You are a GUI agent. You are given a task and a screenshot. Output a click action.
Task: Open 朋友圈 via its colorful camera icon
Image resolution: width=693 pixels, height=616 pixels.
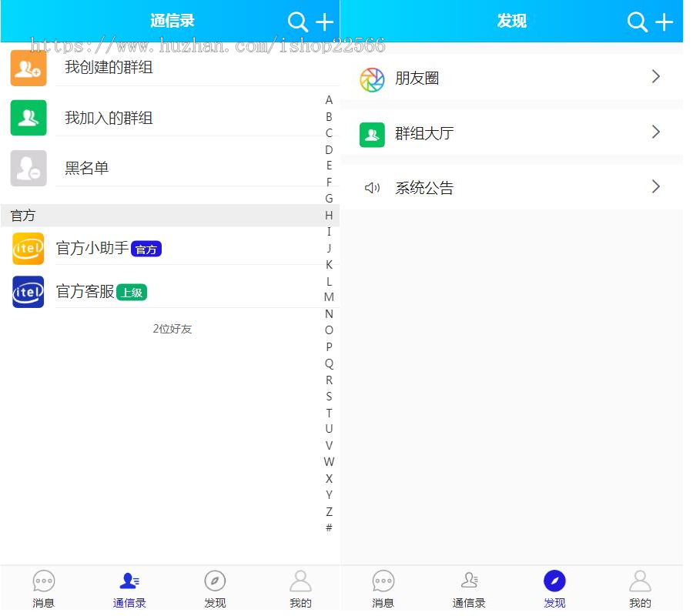[x=372, y=79]
